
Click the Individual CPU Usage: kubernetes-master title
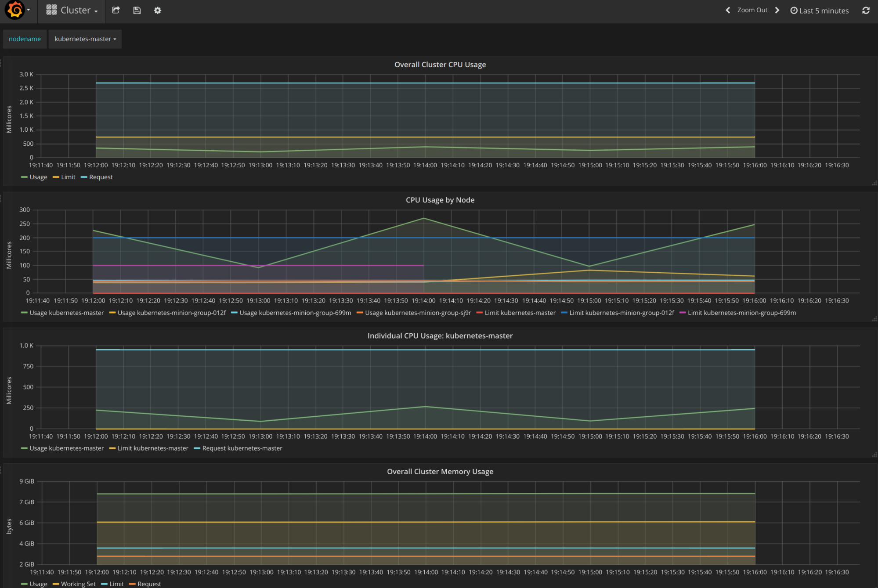(440, 335)
